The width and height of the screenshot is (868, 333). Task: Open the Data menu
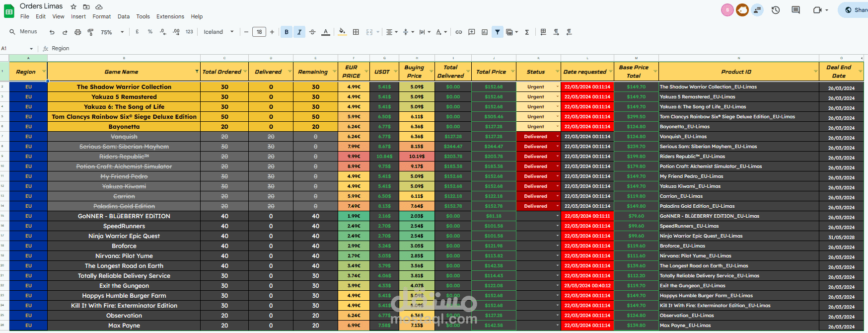124,16
